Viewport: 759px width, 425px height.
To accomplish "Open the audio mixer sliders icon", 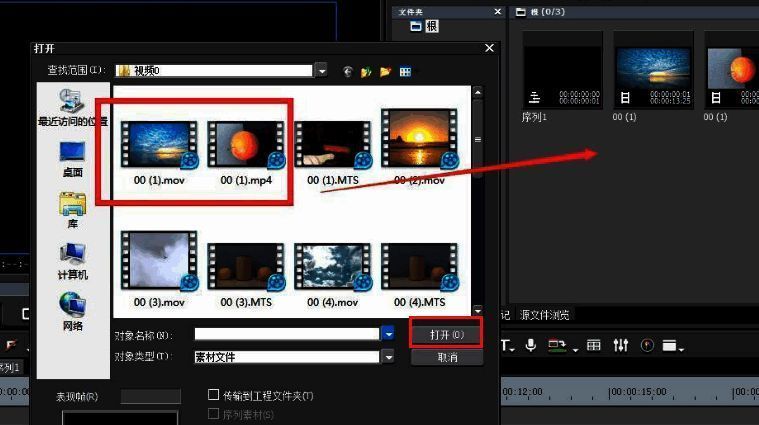I will tap(621, 345).
